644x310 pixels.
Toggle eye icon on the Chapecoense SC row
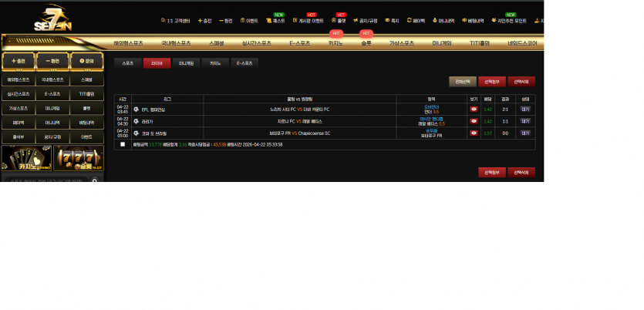[474, 133]
